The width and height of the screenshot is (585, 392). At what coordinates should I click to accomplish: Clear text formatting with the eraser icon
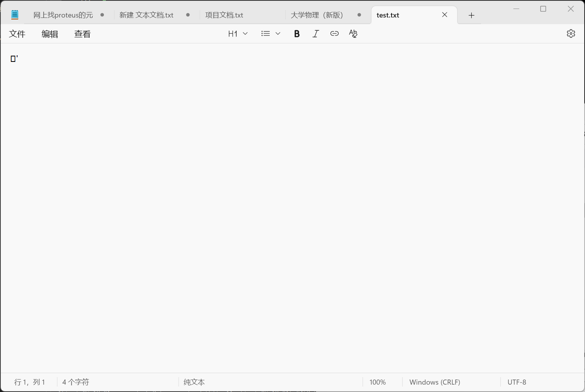pos(353,33)
